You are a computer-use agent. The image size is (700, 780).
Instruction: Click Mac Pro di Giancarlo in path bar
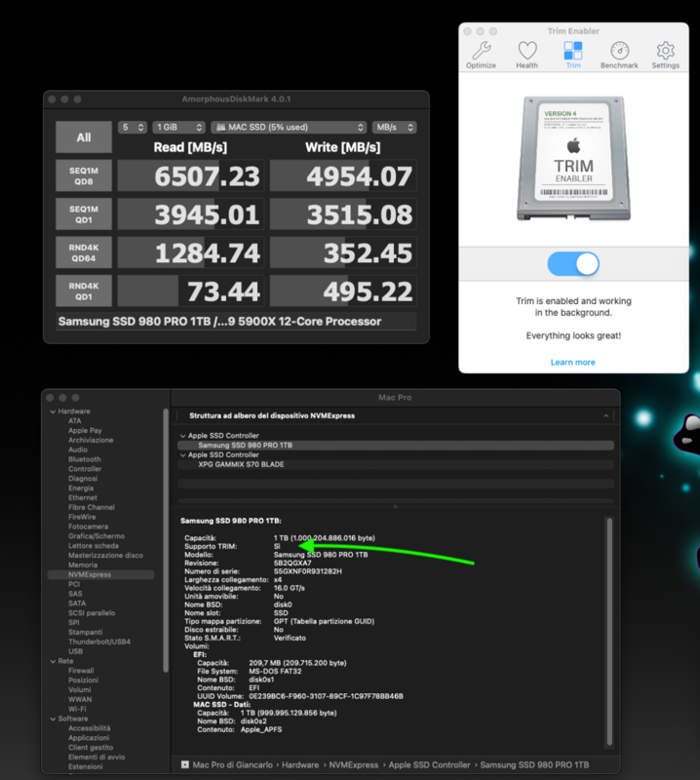pos(232,765)
